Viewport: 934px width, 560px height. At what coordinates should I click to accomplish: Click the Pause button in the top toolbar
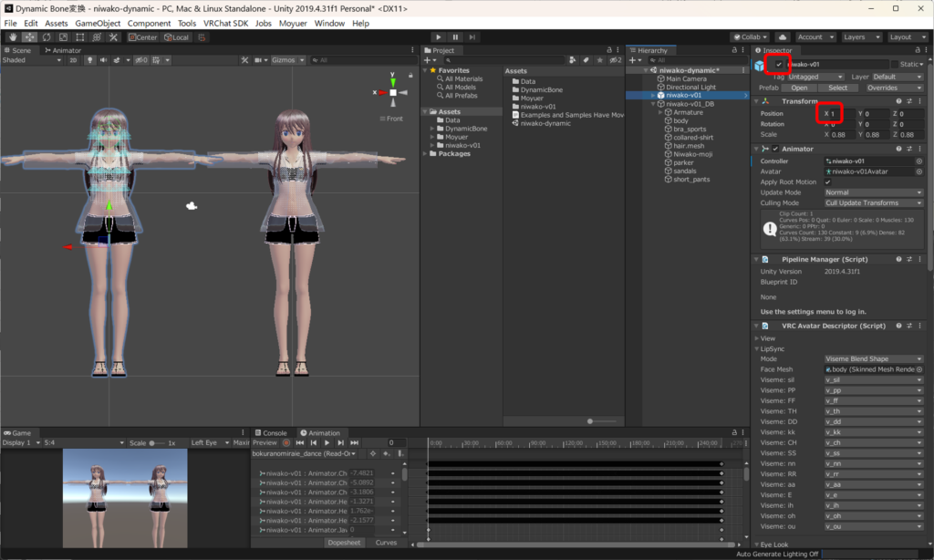(x=455, y=37)
